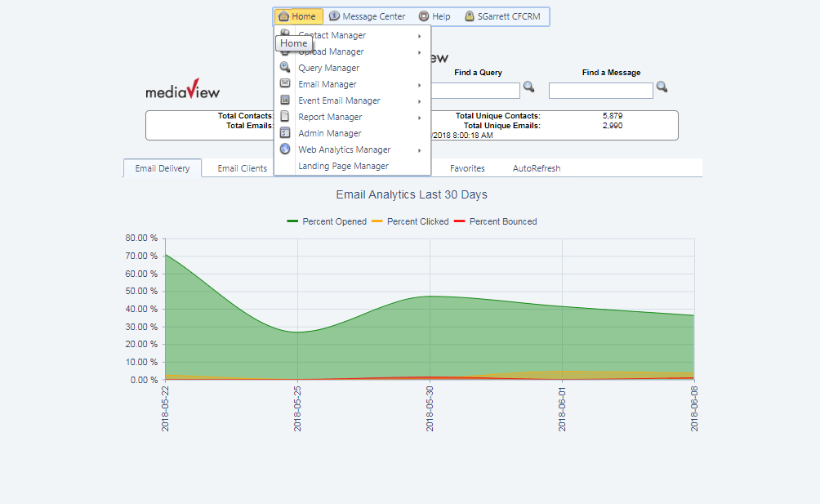Click the '2018-05-25' date axis label

tap(297, 409)
